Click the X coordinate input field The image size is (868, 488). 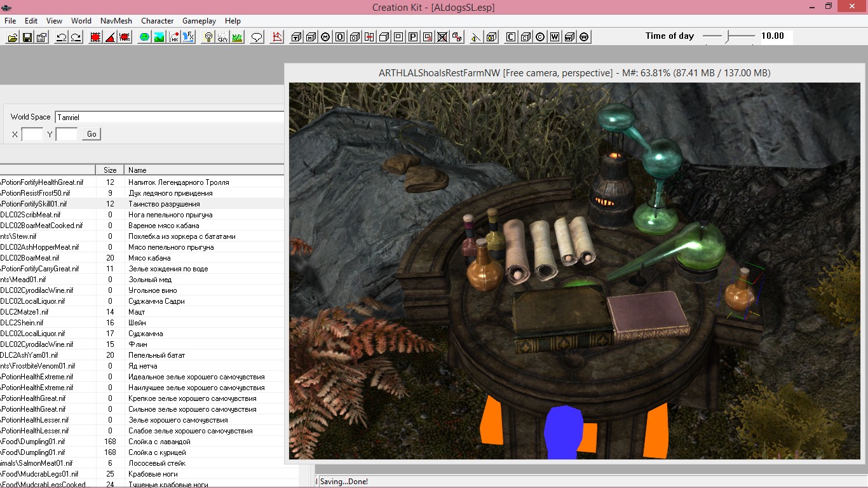coord(32,134)
